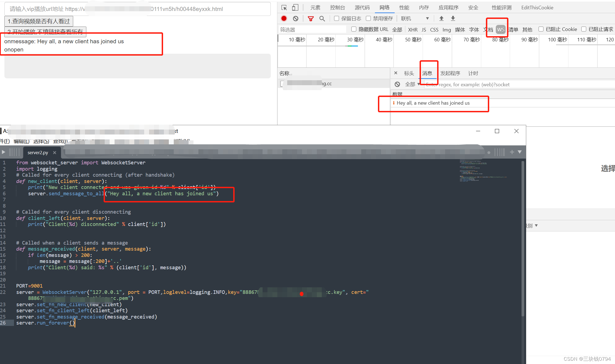This screenshot has height=364, width=615.
Task: Click the editor tab scroll-left arrow
Action: [3, 152]
